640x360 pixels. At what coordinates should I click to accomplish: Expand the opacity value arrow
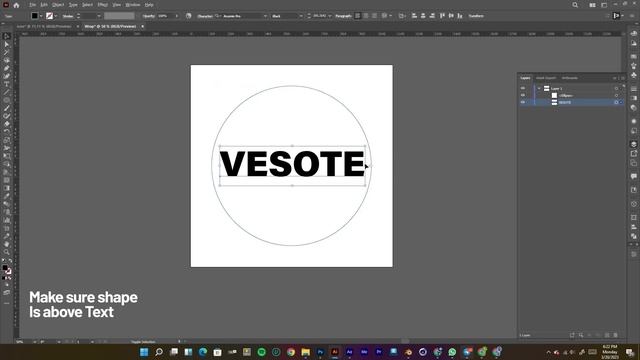coord(177,16)
